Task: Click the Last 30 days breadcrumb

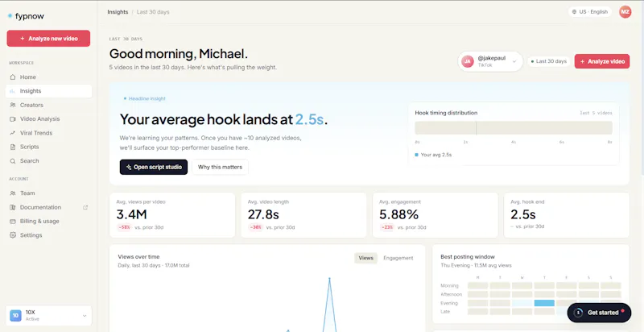Action: click(x=153, y=12)
